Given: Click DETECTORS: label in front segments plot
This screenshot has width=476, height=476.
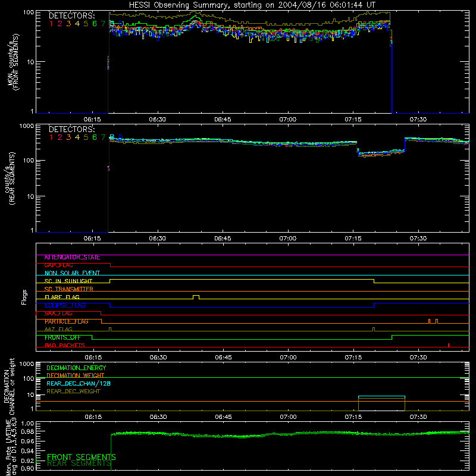Looking at the screenshot, I should (71, 16).
